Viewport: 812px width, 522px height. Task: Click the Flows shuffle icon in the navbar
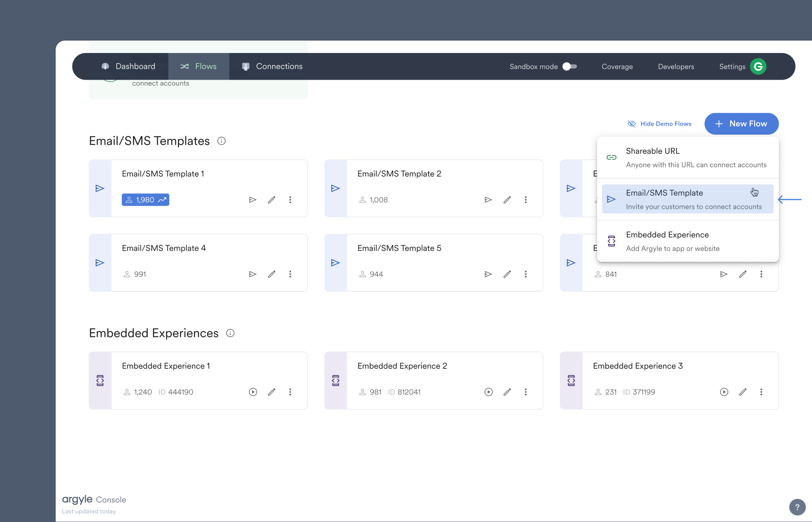coord(185,66)
